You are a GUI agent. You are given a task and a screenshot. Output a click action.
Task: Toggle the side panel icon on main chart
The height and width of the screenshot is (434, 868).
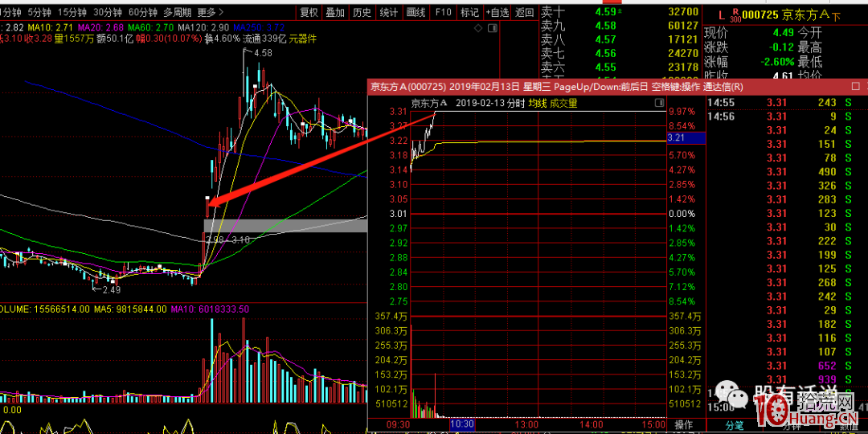click(491, 27)
